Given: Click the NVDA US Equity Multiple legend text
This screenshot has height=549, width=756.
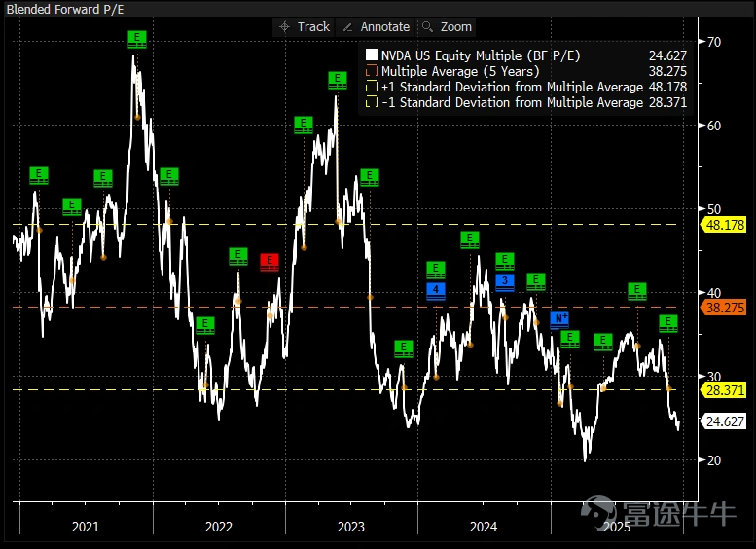Looking at the screenshot, I should pyautogui.click(x=481, y=55).
